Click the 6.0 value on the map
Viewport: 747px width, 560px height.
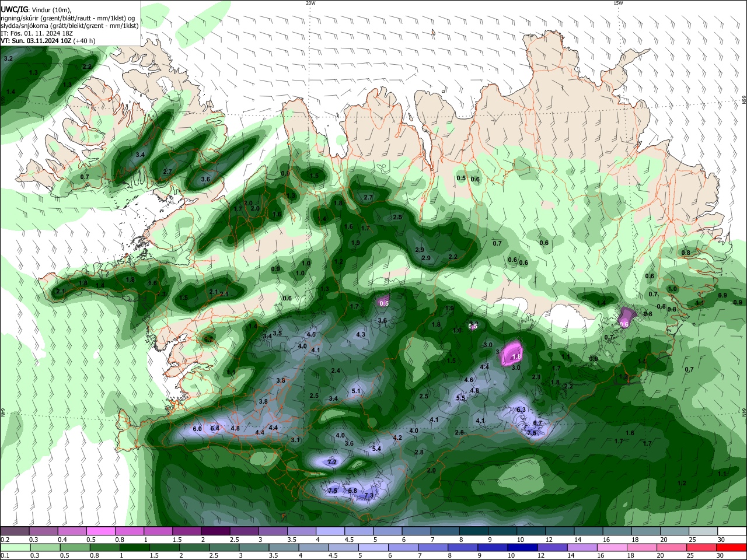pos(197,429)
